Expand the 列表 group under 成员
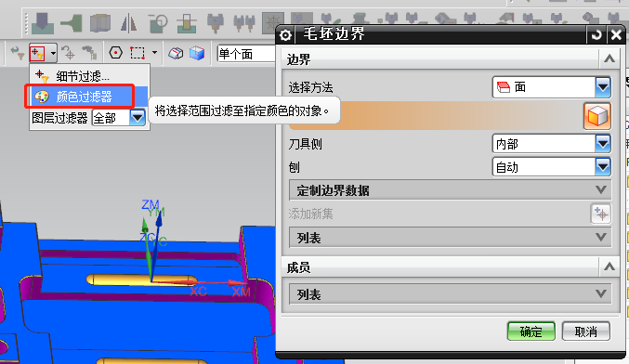 [450, 294]
